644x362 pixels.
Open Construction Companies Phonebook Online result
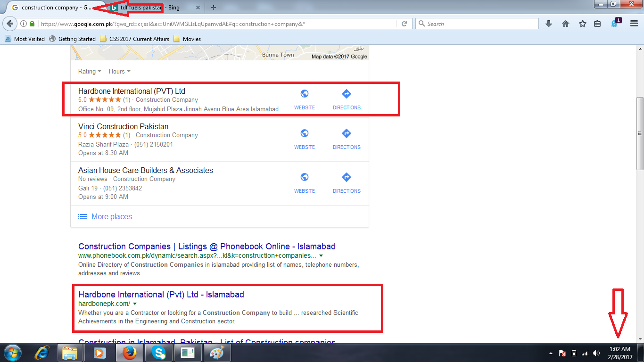point(207,247)
